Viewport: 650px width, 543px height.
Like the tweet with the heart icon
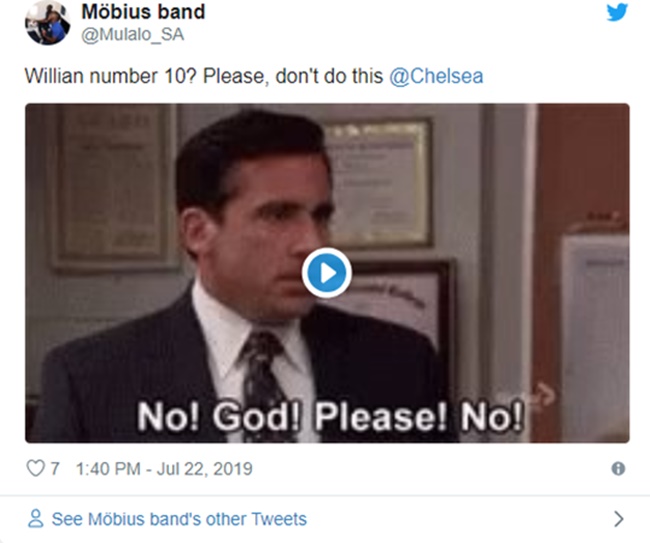coord(36,469)
